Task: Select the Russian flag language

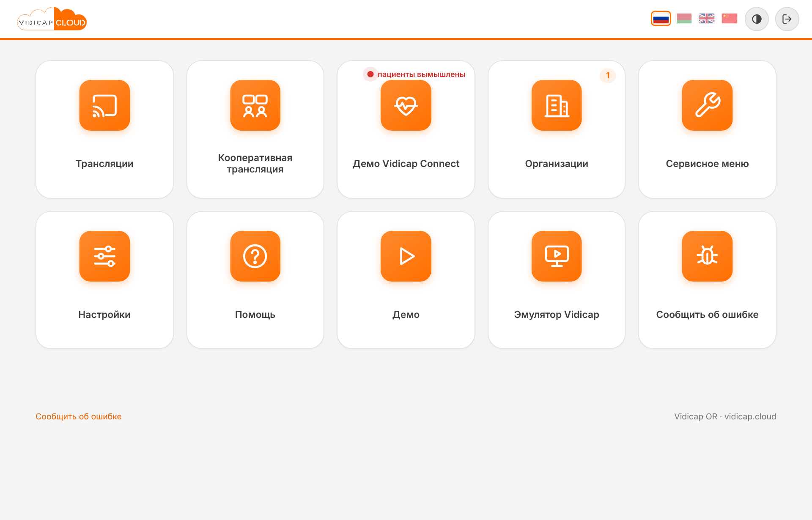Action: pos(661,19)
